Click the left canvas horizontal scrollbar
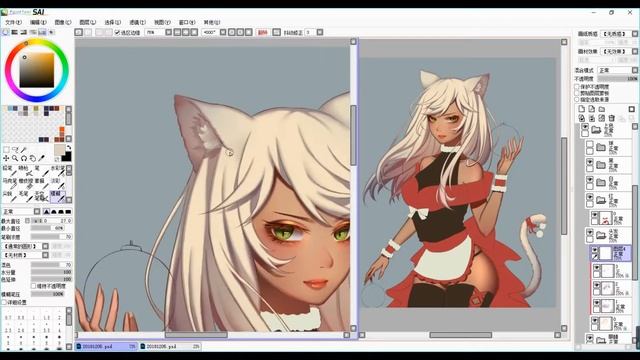The image size is (640, 360). (196, 335)
